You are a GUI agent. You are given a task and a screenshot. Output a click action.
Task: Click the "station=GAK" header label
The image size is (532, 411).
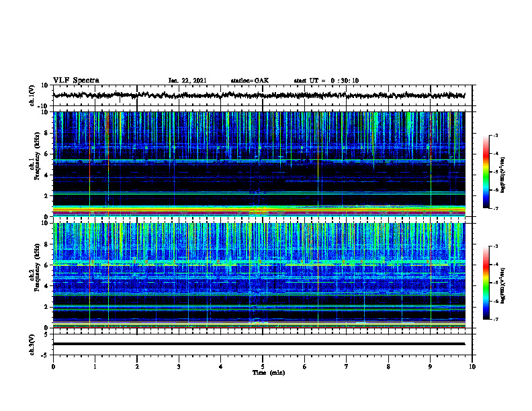point(250,81)
